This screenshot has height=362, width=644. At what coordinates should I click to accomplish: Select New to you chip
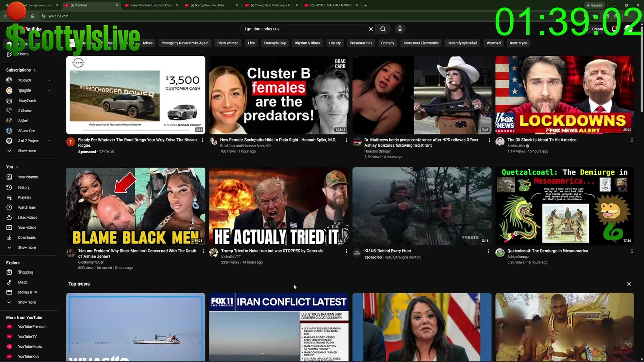pyautogui.click(x=518, y=43)
